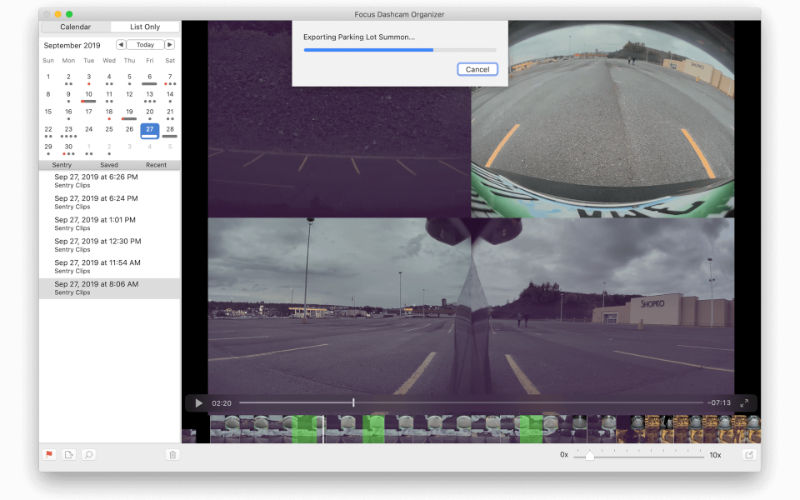Click the magnifier search icon

point(88,454)
